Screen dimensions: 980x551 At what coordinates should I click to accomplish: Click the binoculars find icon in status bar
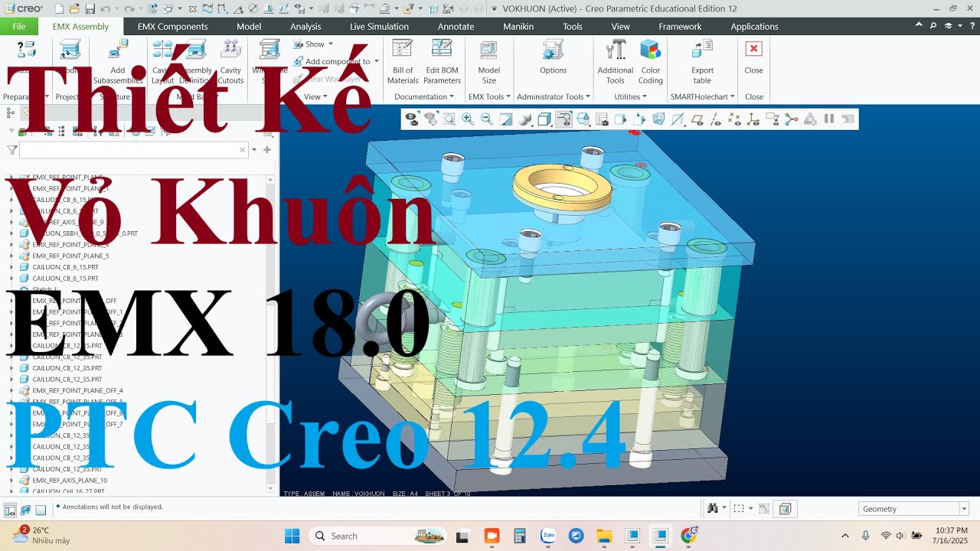(713, 508)
